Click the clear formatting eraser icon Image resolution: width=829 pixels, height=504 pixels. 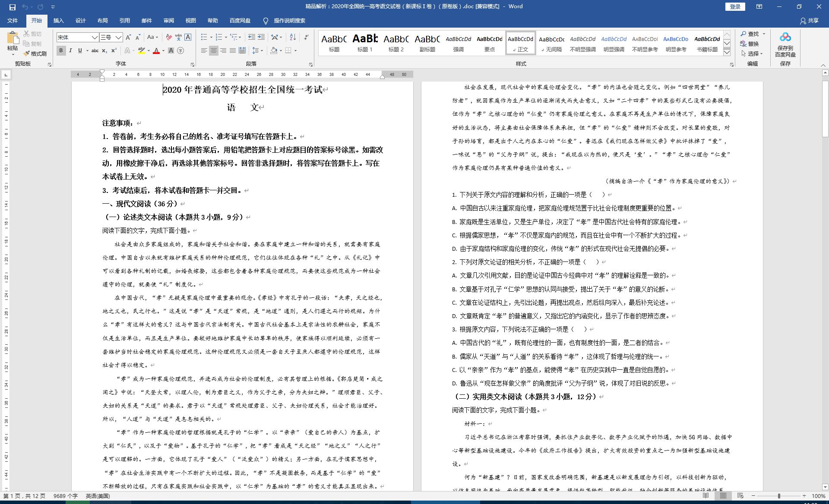click(169, 38)
